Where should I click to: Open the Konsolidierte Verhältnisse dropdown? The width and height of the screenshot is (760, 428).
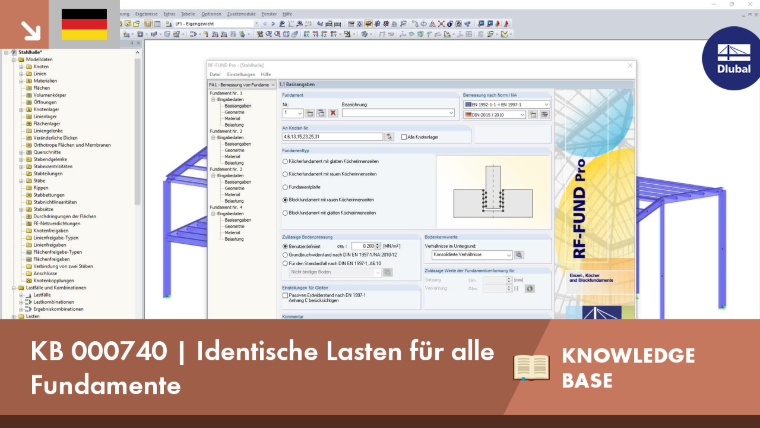coord(472,255)
